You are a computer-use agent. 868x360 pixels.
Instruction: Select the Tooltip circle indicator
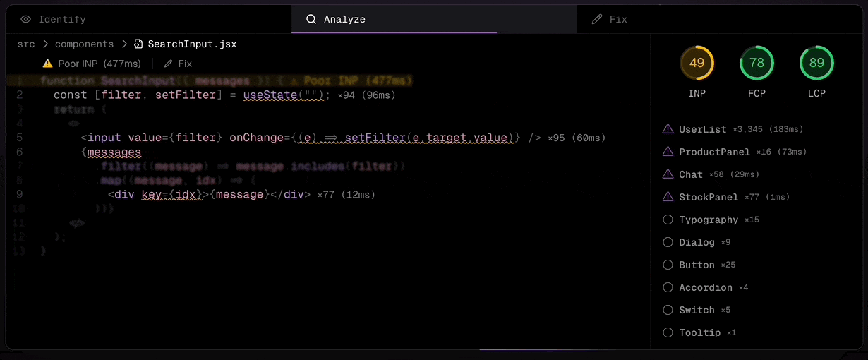click(x=668, y=332)
